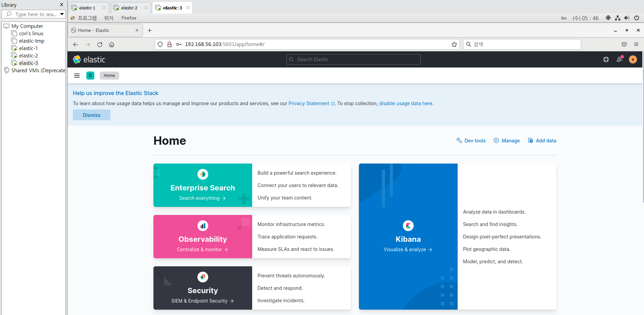Click the Add data link

pos(542,141)
